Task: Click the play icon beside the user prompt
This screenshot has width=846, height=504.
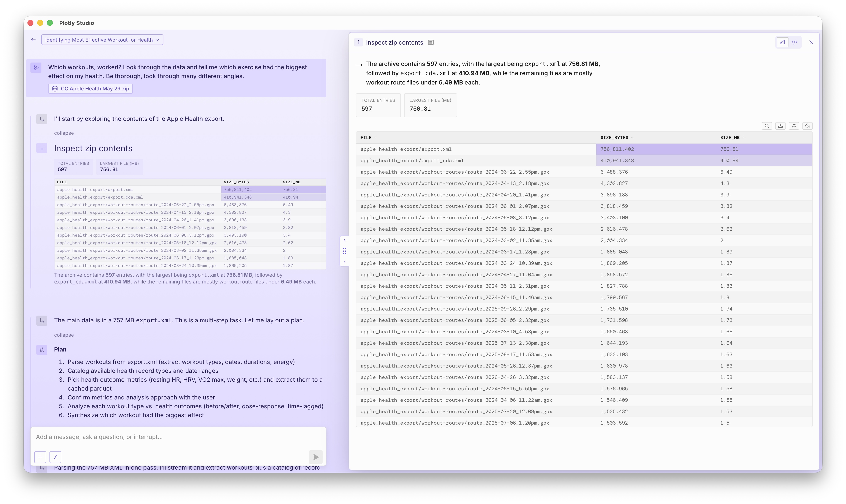Action: (x=36, y=68)
